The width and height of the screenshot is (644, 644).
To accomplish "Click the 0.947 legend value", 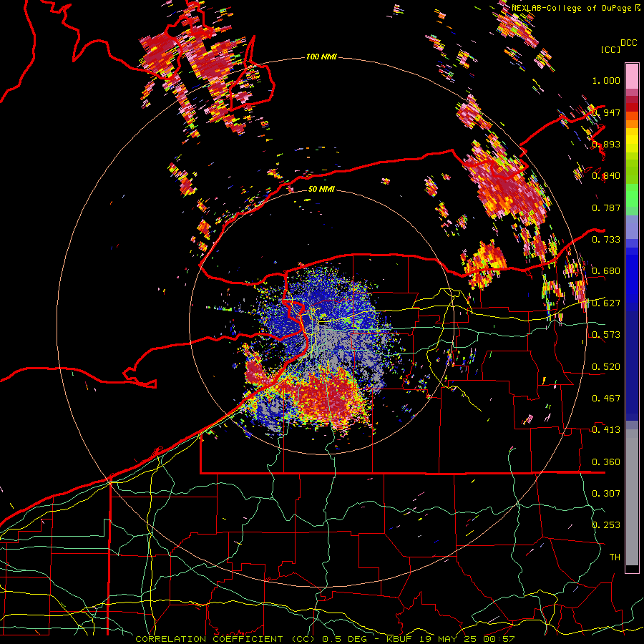I will tap(606, 112).
